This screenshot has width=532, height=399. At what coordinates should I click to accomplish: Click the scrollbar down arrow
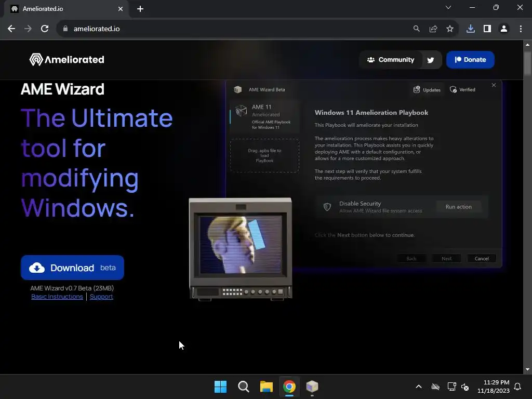coord(527,369)
